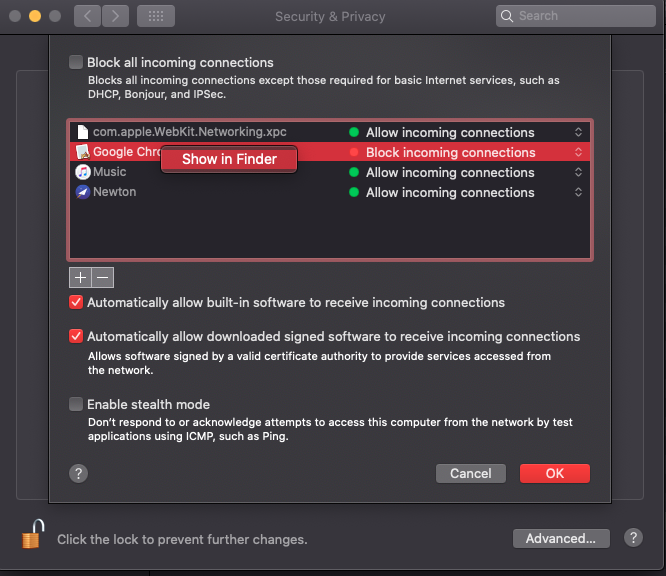Enable Block all incoming connections checkbox

76,62
